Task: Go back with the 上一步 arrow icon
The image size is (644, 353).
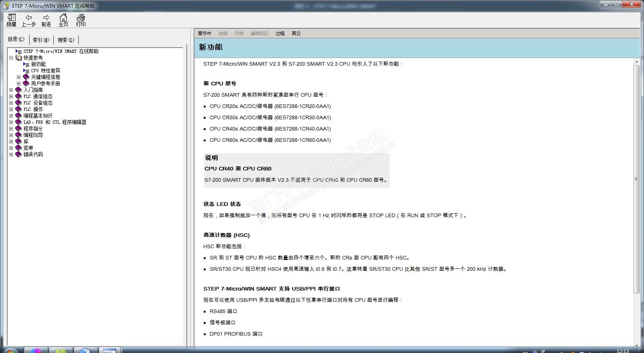Action: coord(29,18)
